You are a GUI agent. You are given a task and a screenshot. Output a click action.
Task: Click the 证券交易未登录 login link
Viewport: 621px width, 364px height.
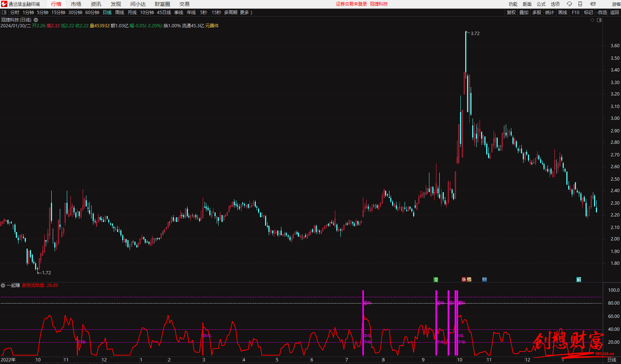[351, 4]
